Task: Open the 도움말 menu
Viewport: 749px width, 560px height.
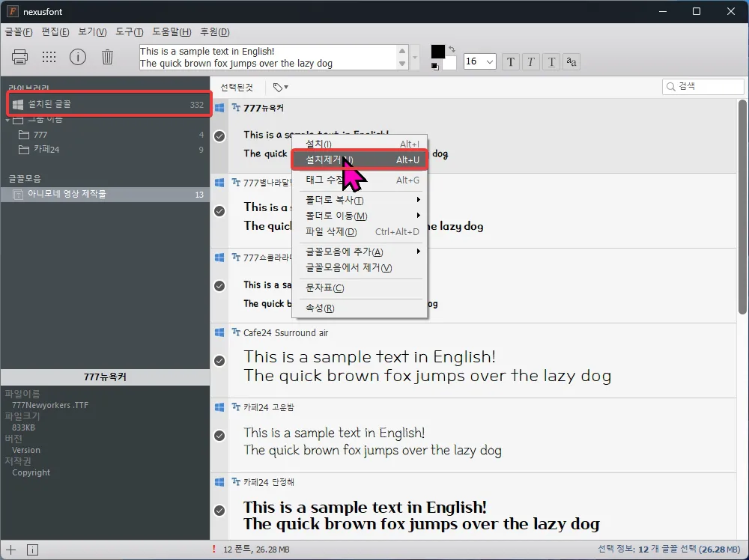Action: 172,32
